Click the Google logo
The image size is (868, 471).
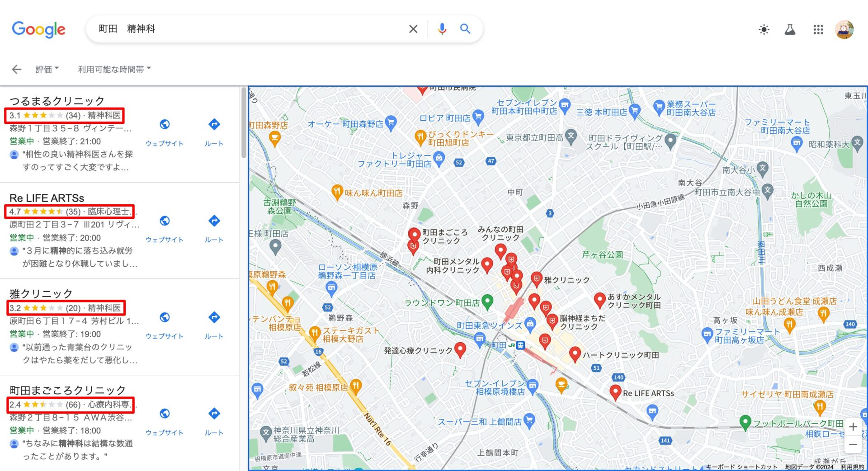tap(38, 29)
